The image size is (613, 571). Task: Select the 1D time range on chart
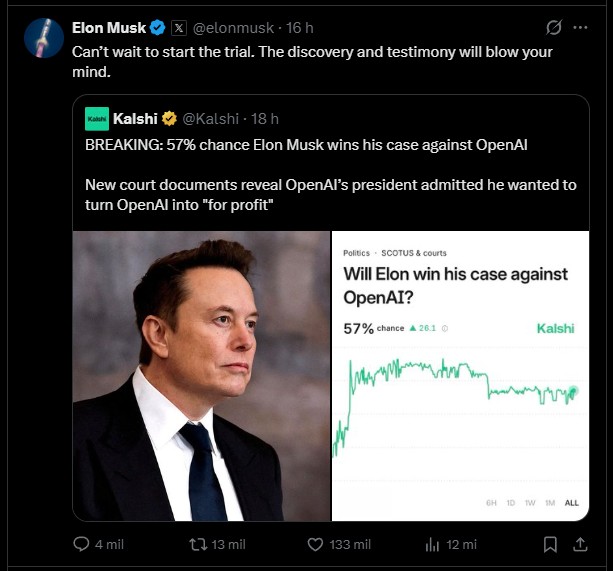[511, 502]
